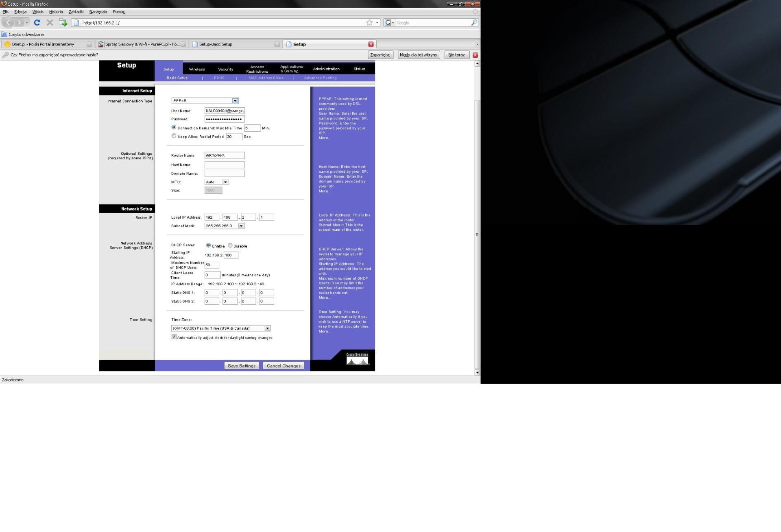The image size is (781, 532).
Task: Open the Time Zone dropdown
Action: pyautogui.click(x=267, y=328)
